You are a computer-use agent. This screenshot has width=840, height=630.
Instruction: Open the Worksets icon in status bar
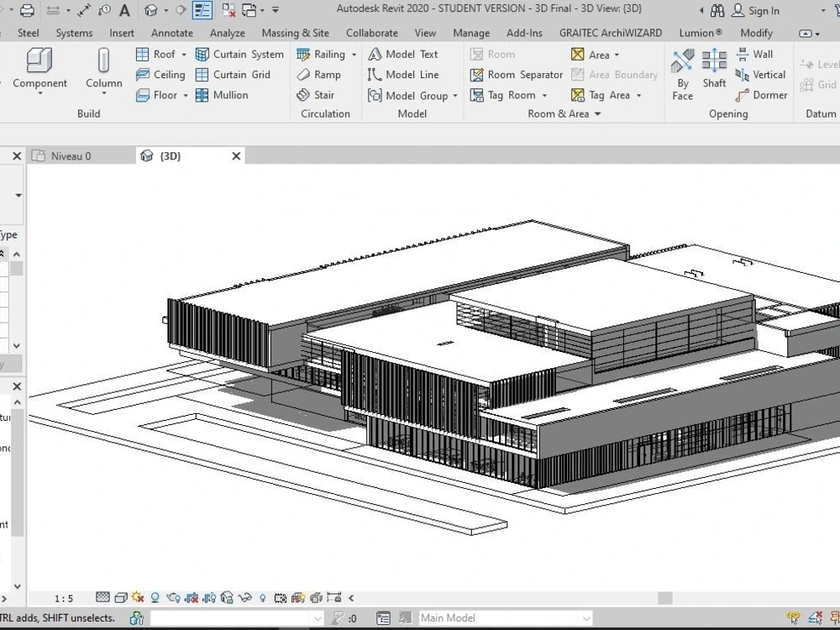pyautogui.click(x=137, y=617)
